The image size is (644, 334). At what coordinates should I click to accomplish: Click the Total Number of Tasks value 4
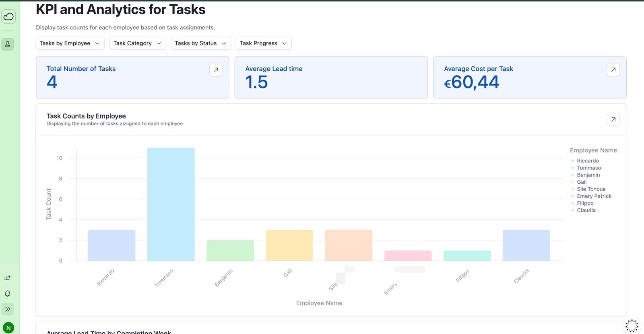pyautogui.click(x=52, y=82)
